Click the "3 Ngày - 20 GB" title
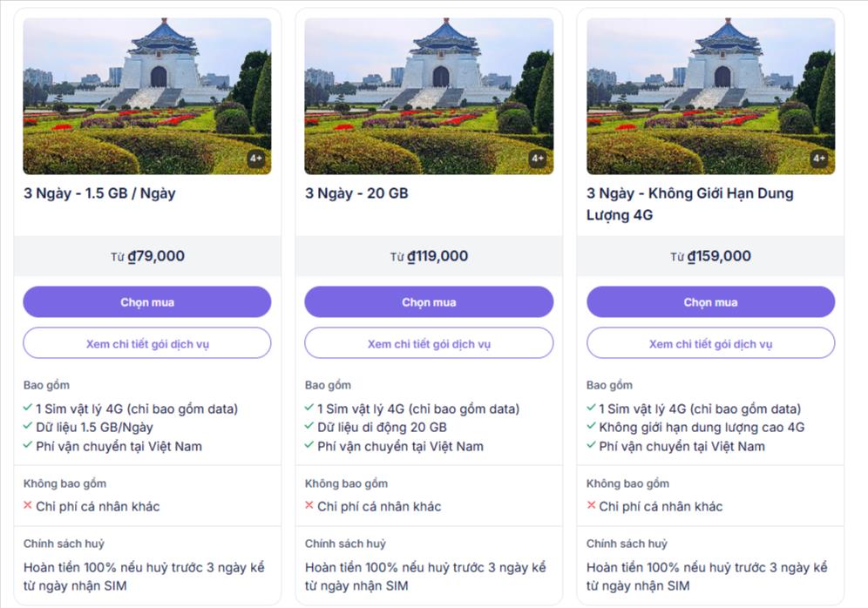 (x=356, y=193)
